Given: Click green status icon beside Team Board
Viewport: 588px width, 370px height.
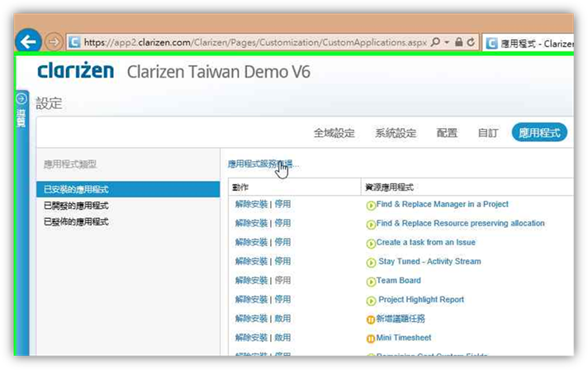Looking at the screenshot, I should pos(371,282).
